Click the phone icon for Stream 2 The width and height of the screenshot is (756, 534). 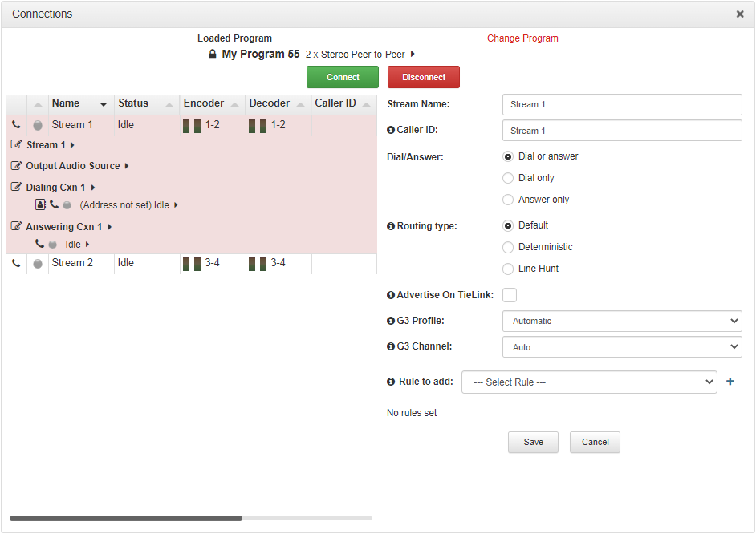[x=16, y=263]
